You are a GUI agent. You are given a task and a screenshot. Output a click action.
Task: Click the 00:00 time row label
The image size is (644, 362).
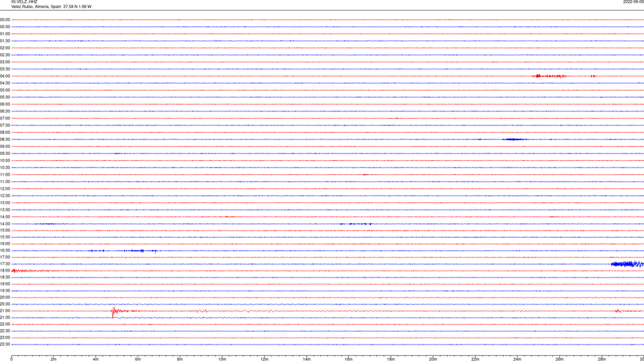point(5,19)
